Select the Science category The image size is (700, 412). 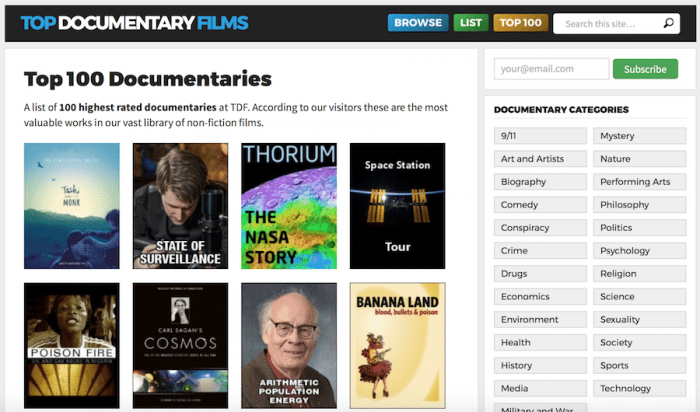639,296
